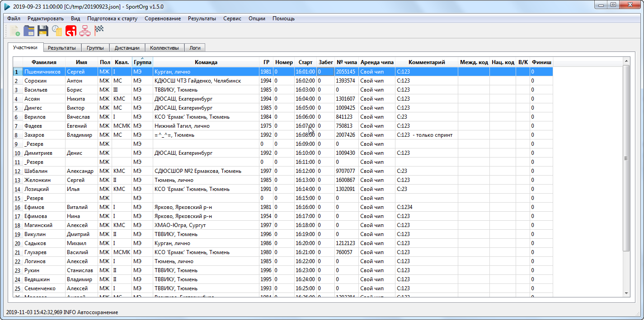Open the Файл menu
This screenshot has height=320, width=644.
14,19
